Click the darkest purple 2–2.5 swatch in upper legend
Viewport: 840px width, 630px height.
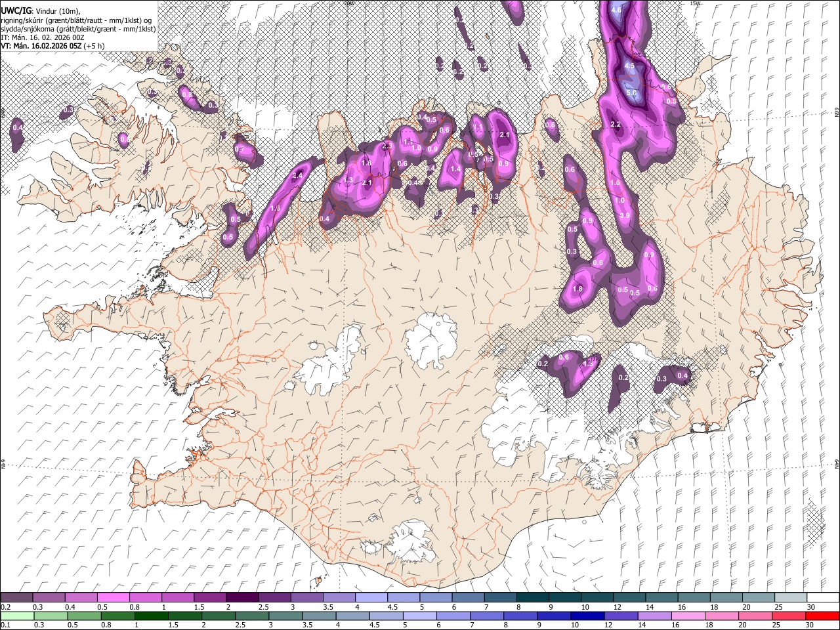(x=241, y=597)
